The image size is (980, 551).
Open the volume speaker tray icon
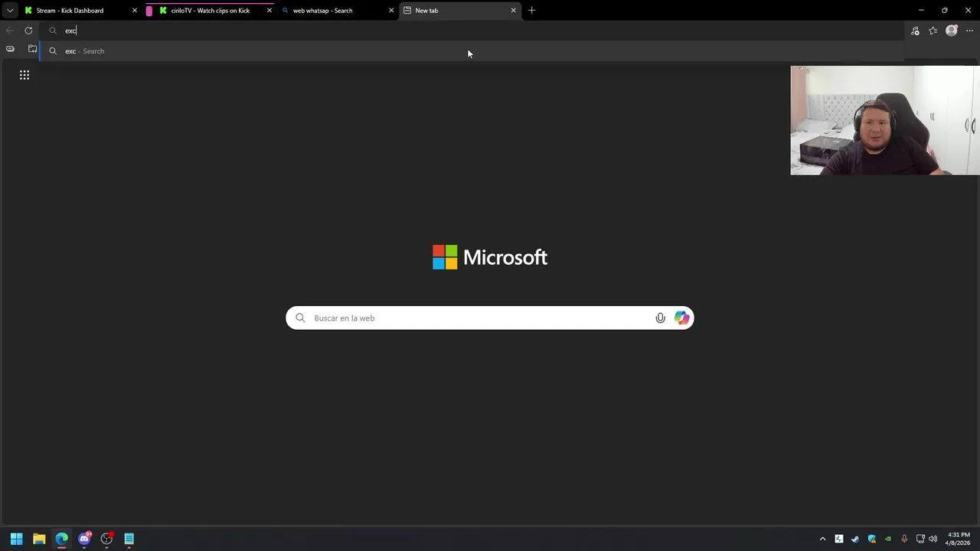click(933, 539)
